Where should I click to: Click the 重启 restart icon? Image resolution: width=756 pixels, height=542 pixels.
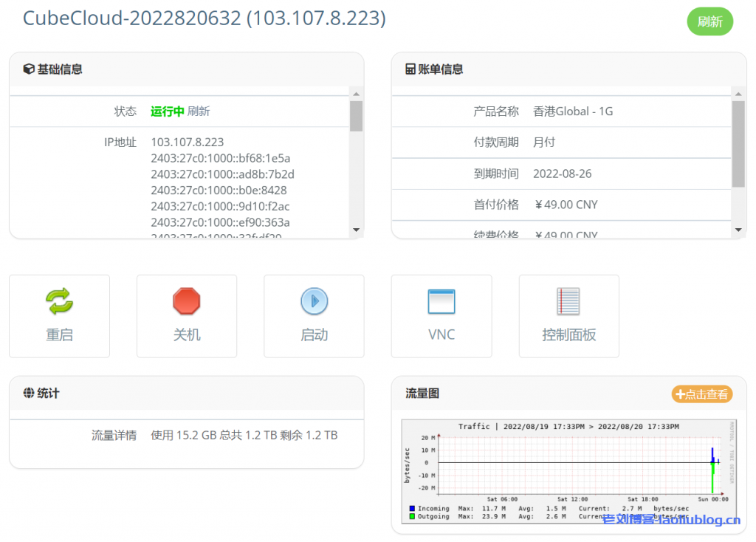(59, 301)
